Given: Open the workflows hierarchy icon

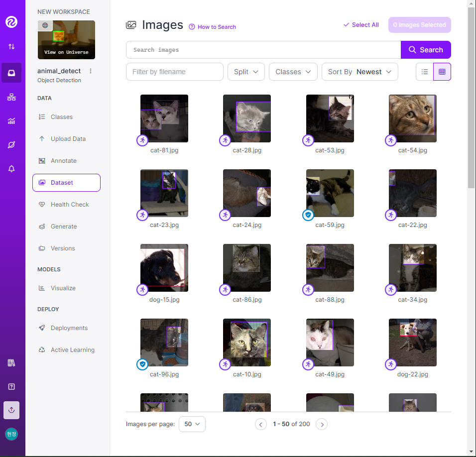Looking at the screenshot, I should coord(11,97).
